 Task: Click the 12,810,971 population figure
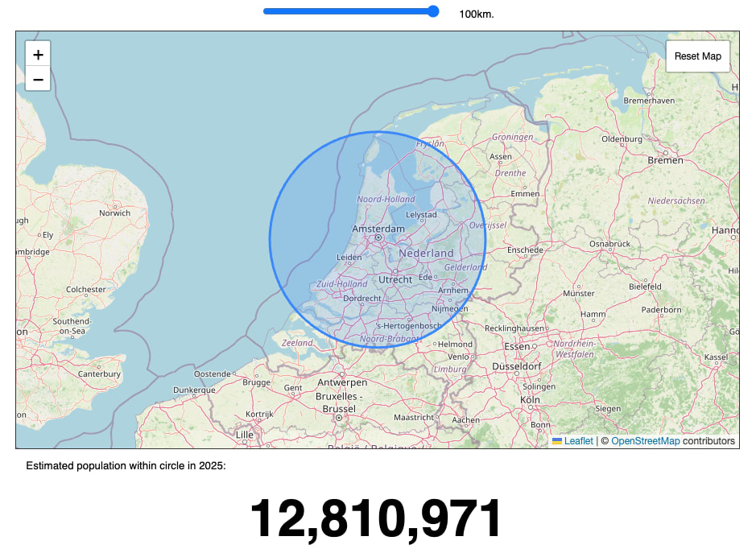[376, 518]
